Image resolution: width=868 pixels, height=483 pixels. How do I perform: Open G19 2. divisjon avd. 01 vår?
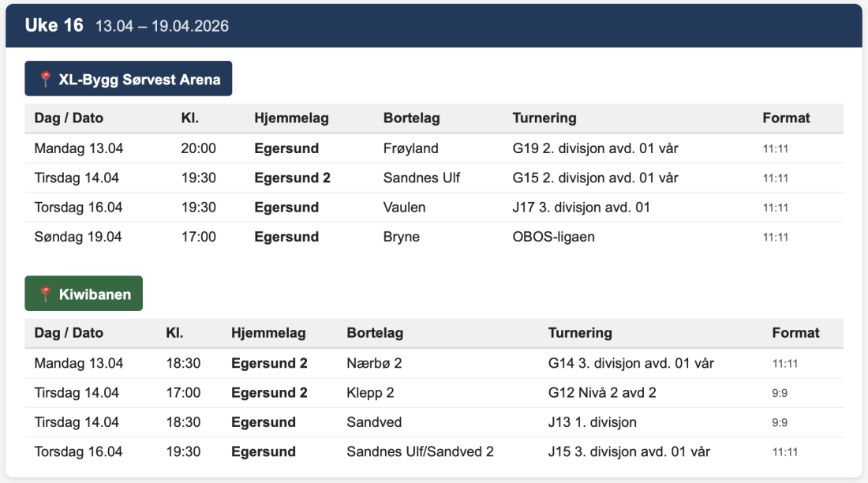point(595,148)
